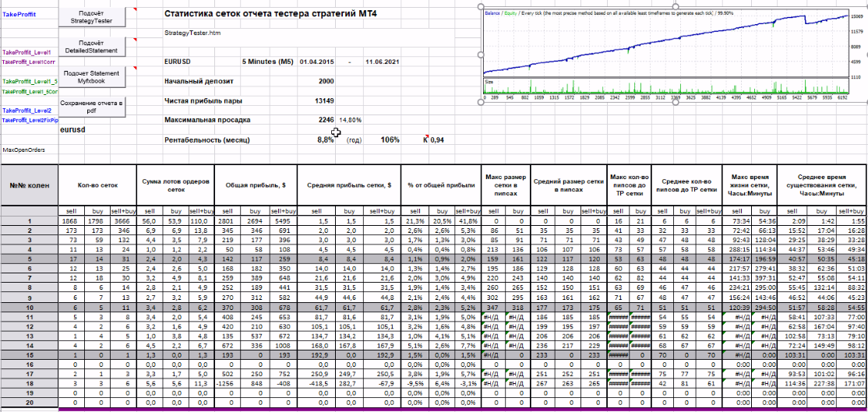Select the Кол-во сеток column header
Screen dimensions: 868x412
pyautogui.click(x=97, y=185)
